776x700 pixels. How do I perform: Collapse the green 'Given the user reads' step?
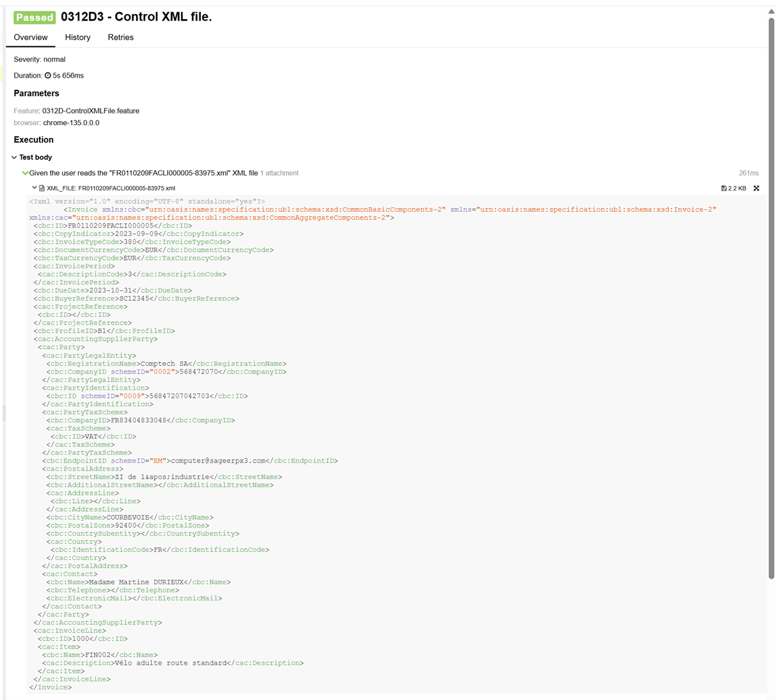click(25, 173)
